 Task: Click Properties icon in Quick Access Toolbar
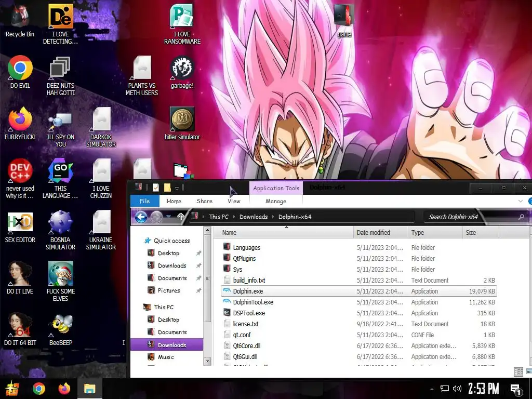pos(156,188)
